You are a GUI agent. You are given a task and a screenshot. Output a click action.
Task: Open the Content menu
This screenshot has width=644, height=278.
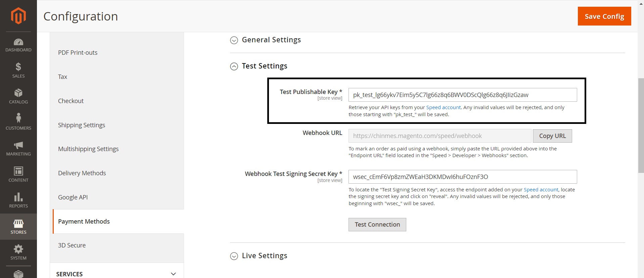[18, 175]
